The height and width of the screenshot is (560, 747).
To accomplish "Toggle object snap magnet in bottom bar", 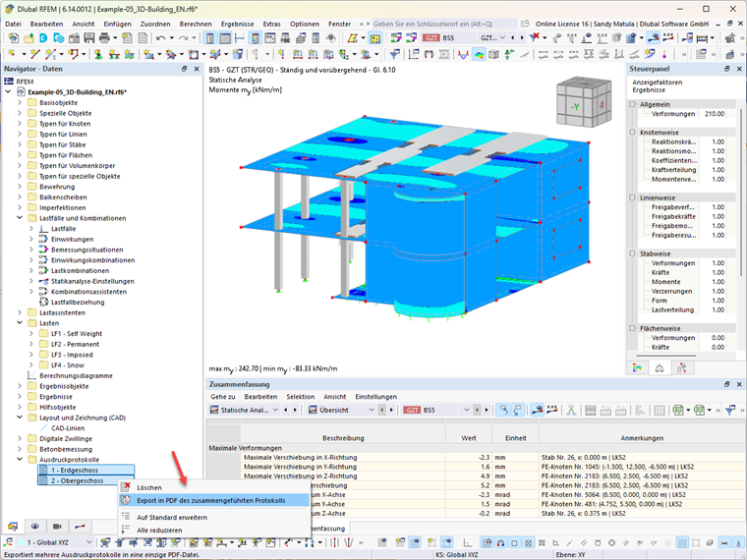I will [500, 542].
